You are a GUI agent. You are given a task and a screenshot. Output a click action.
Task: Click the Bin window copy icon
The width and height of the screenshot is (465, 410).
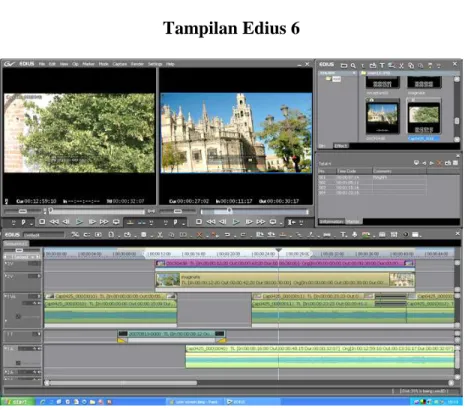(x=411, y=66)
